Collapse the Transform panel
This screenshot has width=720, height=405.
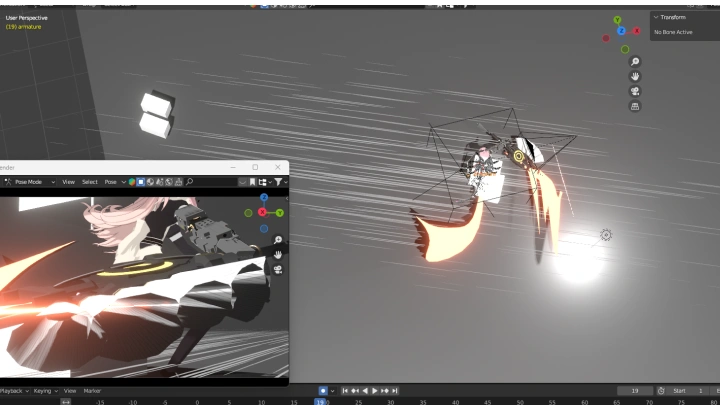tap(656, 17)
